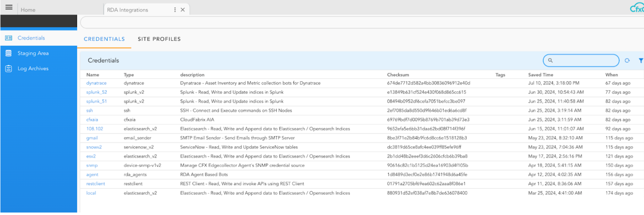
Task: Click the Log Archives sidebar icon
Action: point(8,69)
